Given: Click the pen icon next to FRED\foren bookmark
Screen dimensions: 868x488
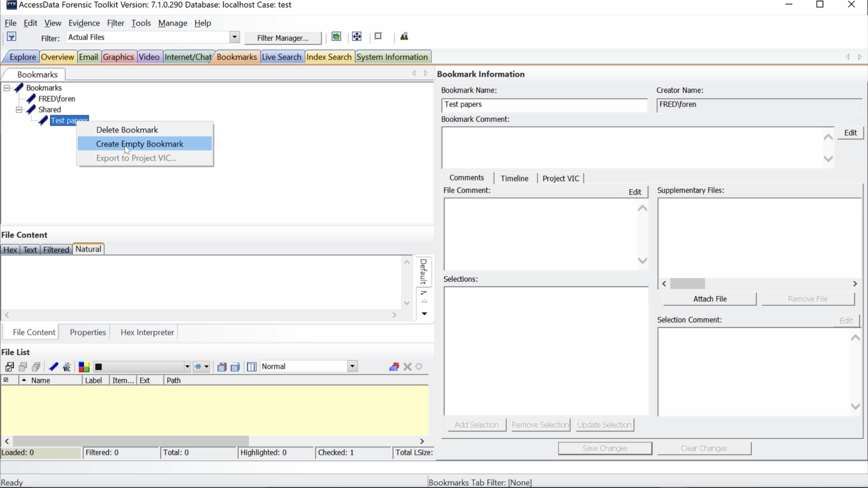Looking at the screenshot, I should (31, 99).
